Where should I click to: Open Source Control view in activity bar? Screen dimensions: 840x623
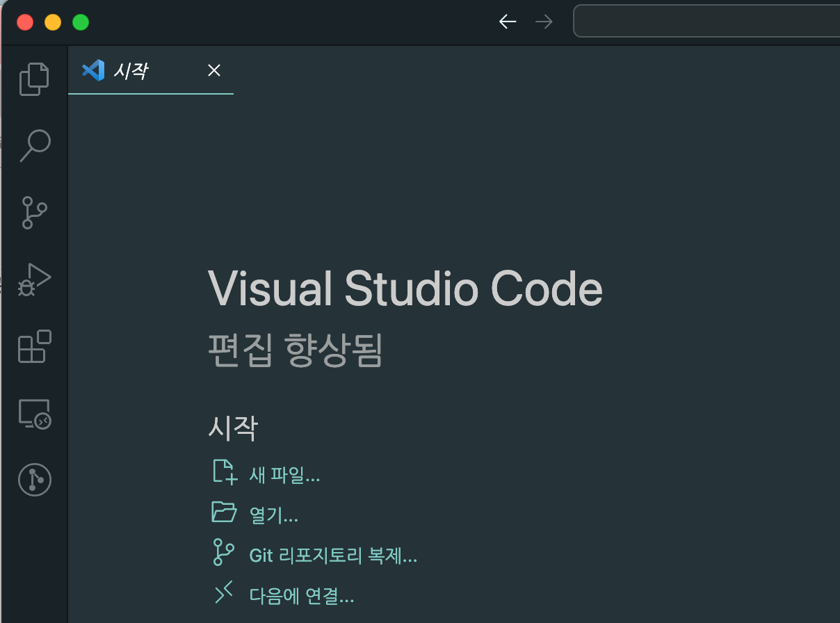point(34,213)
